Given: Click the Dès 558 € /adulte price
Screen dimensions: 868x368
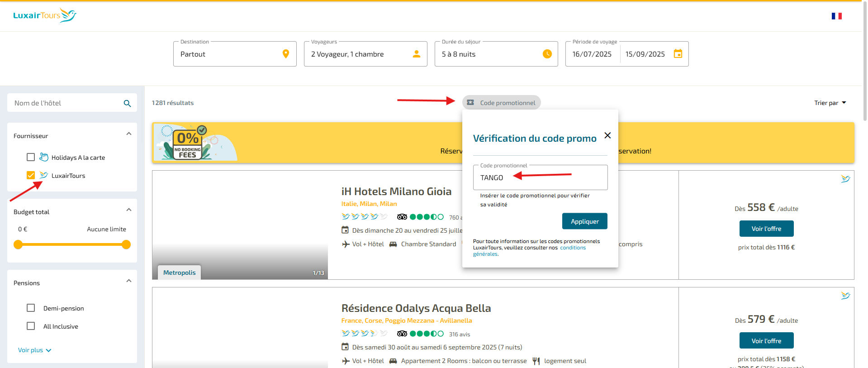Looking at the screenshot, I should coord(766,208).
